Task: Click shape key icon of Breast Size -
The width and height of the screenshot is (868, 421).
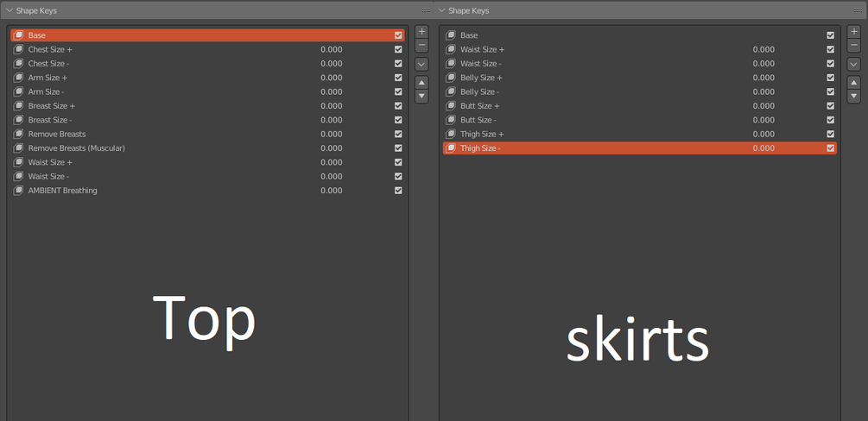Action: [x=18, y=120]
